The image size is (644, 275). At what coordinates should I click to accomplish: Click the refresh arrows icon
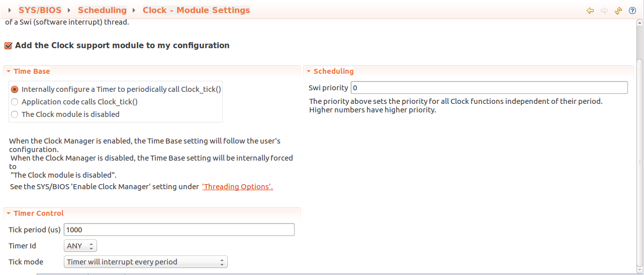[618, 11]
